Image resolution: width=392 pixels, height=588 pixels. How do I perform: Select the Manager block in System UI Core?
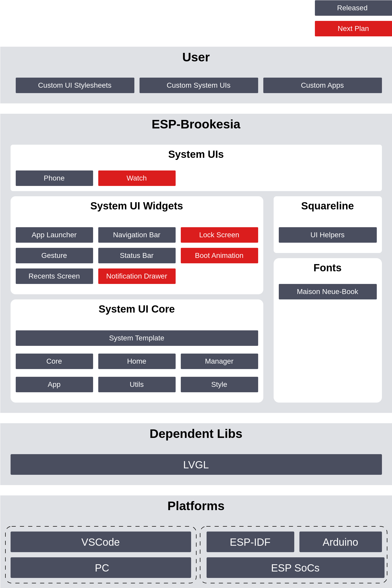pos(219,361)
